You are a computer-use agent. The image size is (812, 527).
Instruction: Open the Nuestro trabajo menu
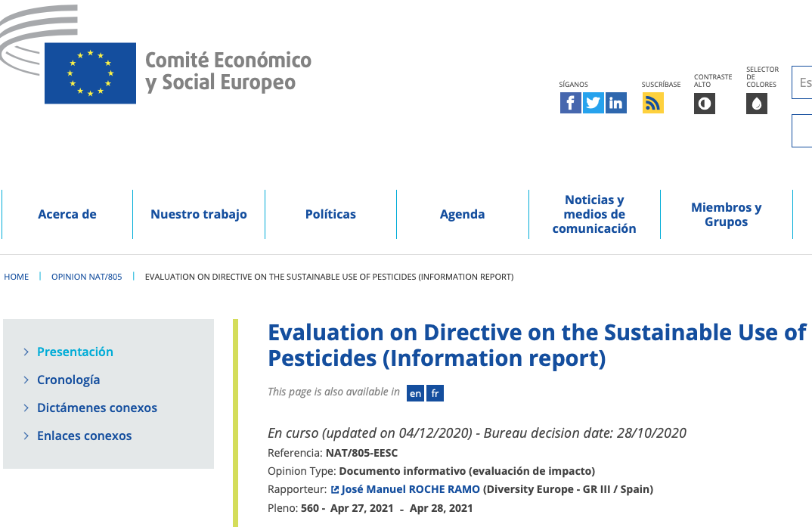tap(199, 214)
